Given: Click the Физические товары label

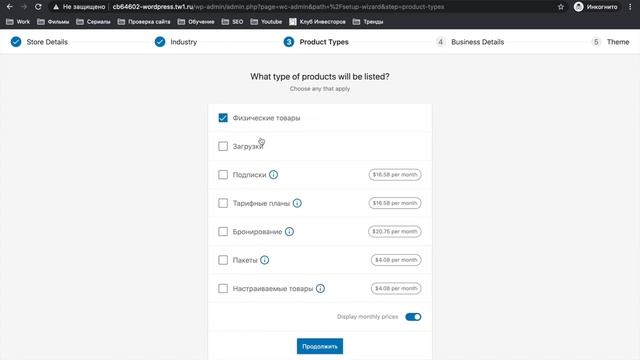Looking at the screenshot, I should pos(266,118).
